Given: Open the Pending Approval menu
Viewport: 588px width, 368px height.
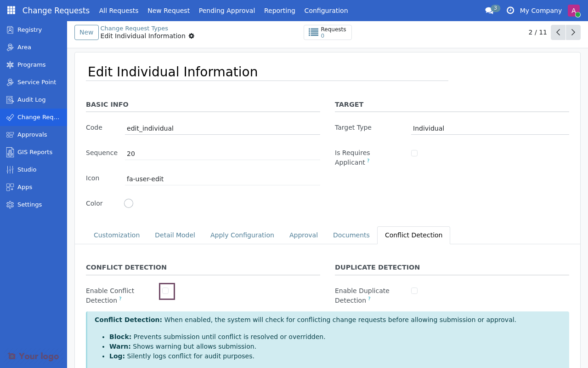Looking at the screenshot, I should click(226, 11).
